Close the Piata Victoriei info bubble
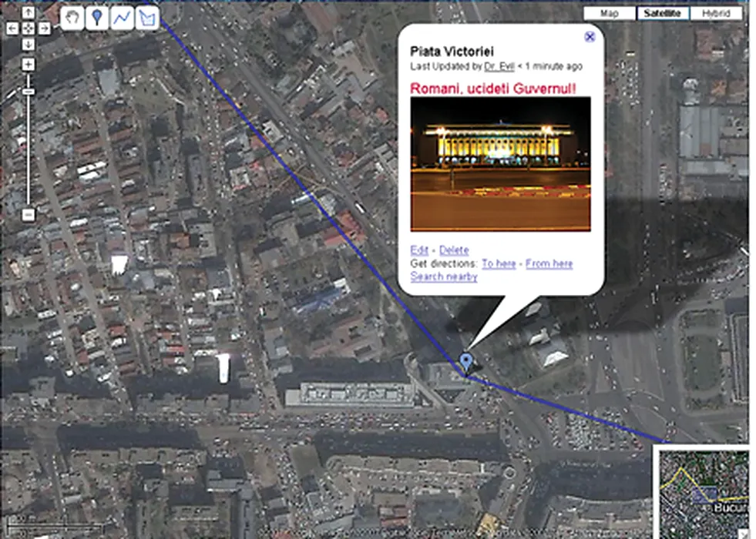 click(590, 37)
